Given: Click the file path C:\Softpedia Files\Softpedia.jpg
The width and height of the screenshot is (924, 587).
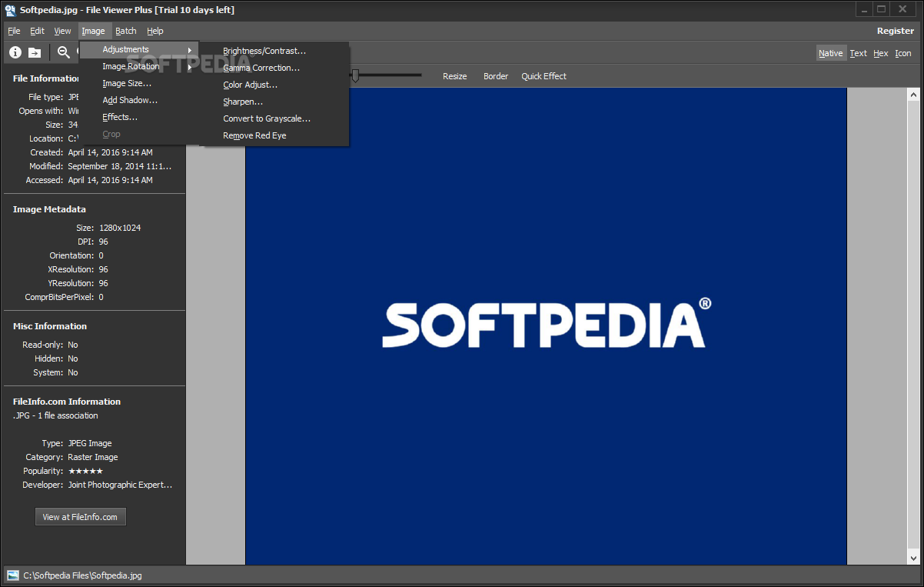Looking at the screenshot, I should coord(83,575).
